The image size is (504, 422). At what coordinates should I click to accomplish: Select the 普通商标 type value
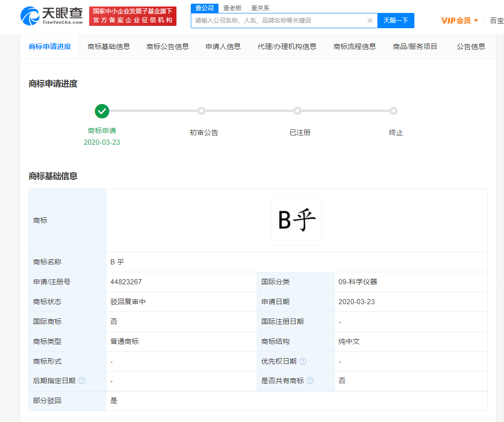[x=124, y=341]
